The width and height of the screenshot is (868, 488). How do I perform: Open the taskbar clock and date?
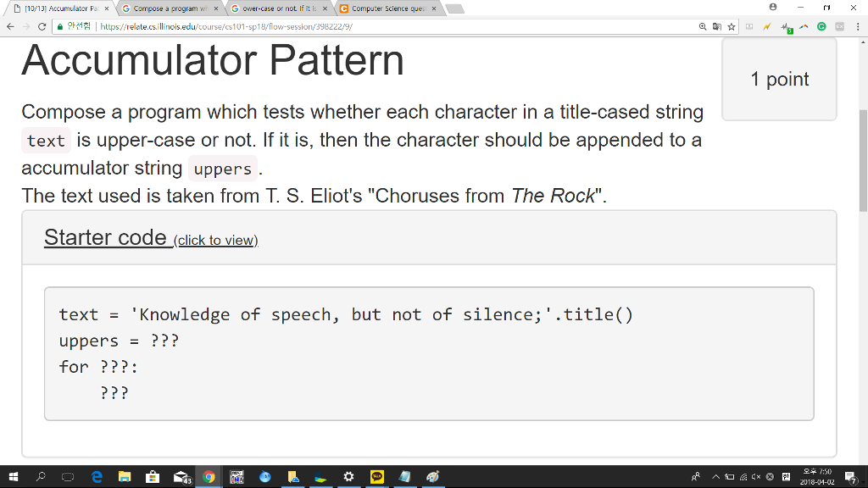point(813,477)
